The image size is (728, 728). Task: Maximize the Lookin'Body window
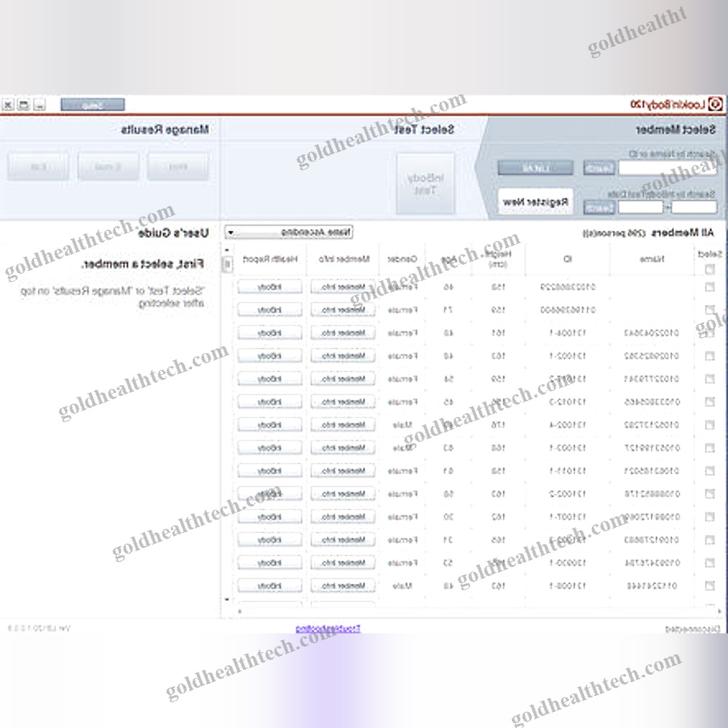(24, 104)
